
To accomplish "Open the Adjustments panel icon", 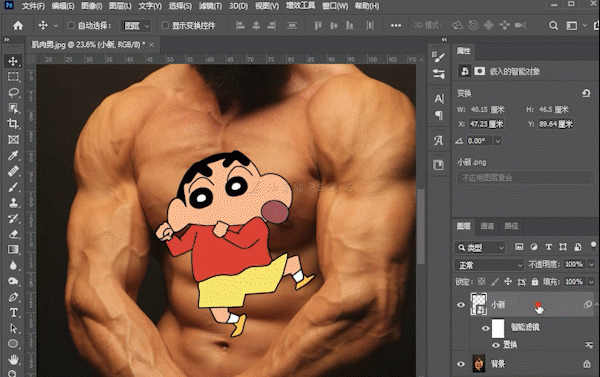I will (439, 74).
